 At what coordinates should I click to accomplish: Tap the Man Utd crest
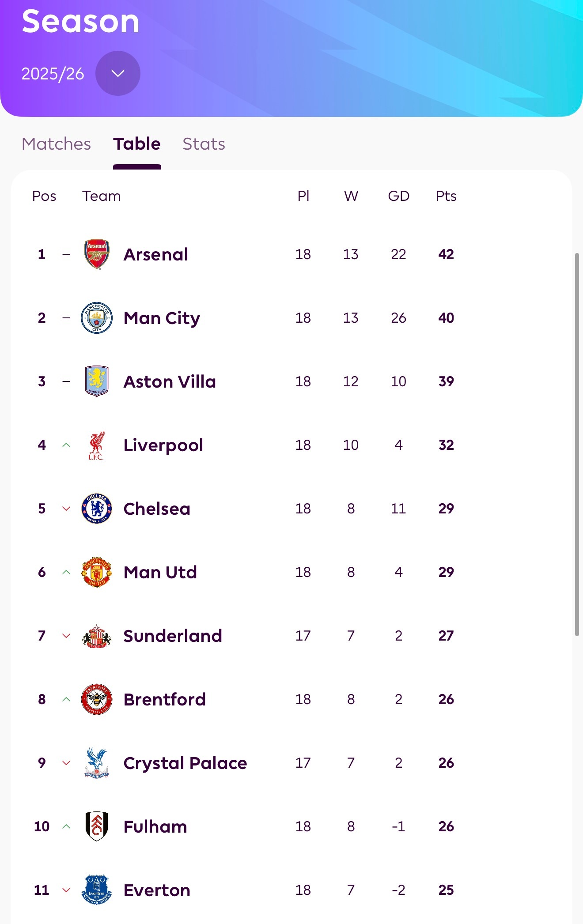(97, 572)
